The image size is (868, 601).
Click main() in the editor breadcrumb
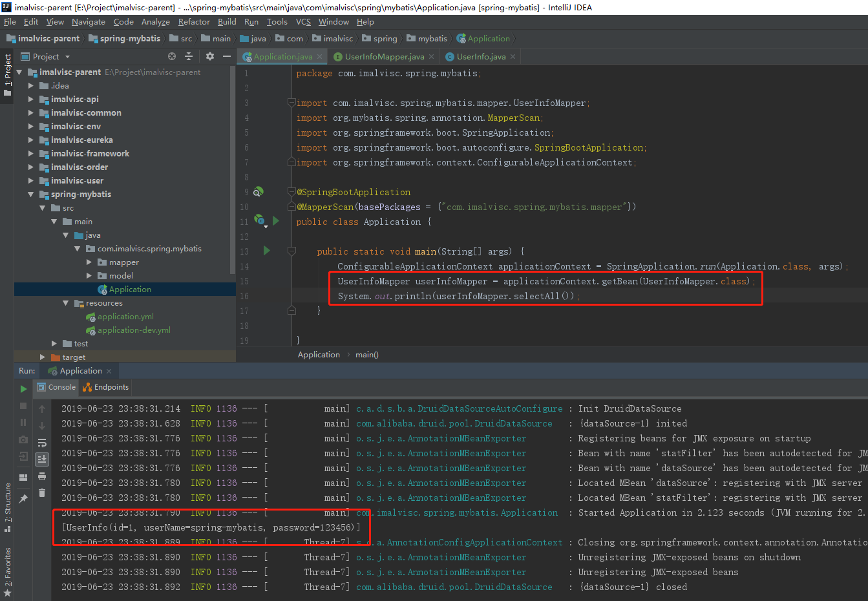367,355
